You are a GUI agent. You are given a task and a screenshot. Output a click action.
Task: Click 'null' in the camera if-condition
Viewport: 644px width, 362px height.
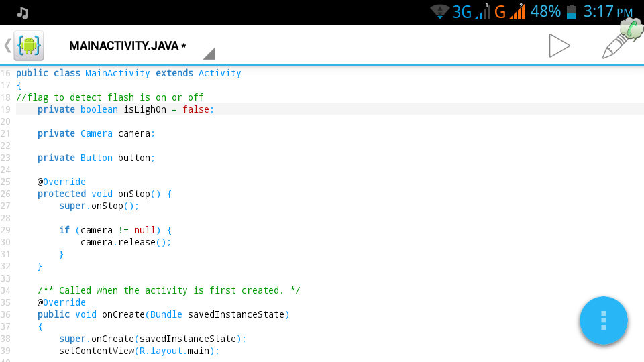tap(145, 230)
